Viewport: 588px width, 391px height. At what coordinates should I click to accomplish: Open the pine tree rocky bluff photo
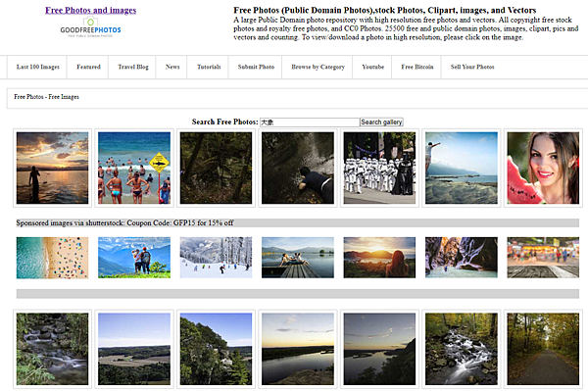216,349
